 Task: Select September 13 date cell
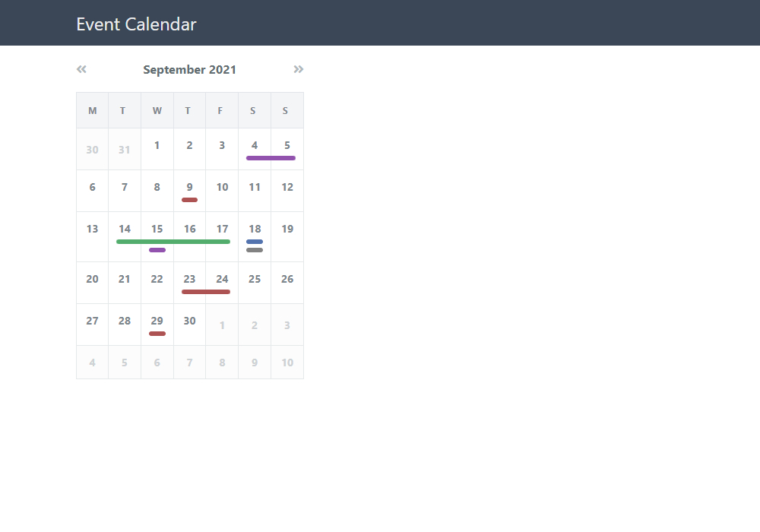click(x=92, y=237)
